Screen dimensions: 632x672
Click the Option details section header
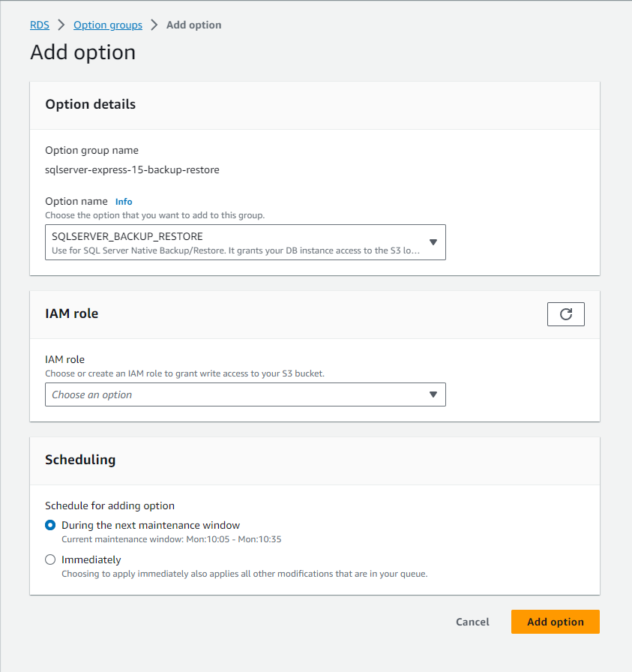click(91, 104)
